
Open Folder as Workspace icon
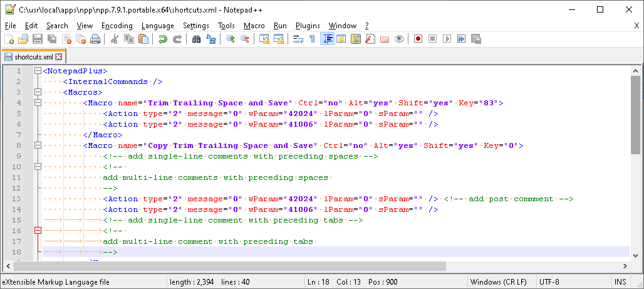385,39
